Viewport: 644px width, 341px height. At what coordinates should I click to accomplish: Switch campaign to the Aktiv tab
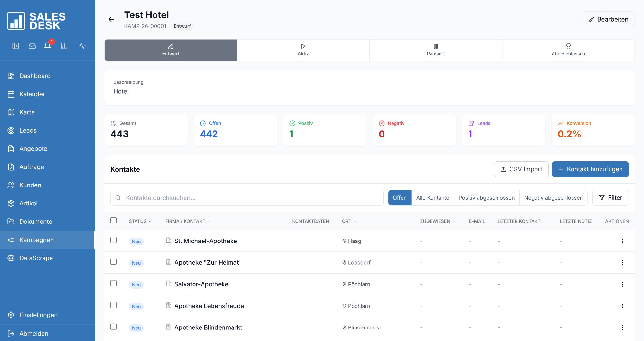pos(303,50)
